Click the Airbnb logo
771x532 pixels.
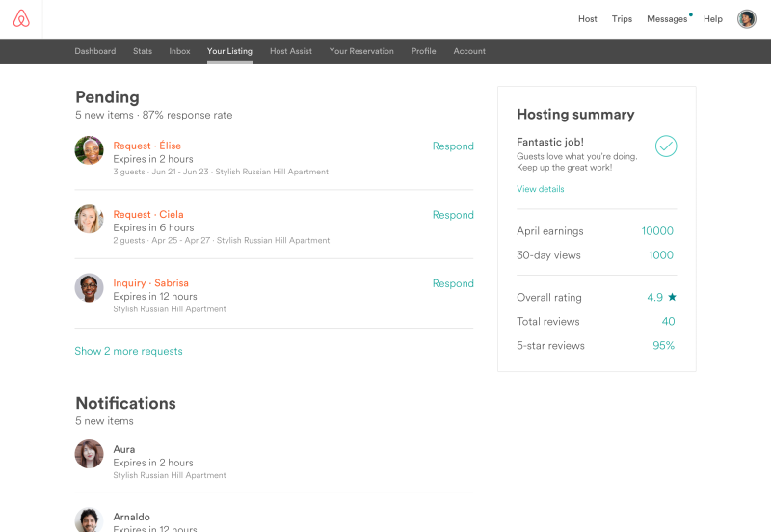click(x=21, y=18)
